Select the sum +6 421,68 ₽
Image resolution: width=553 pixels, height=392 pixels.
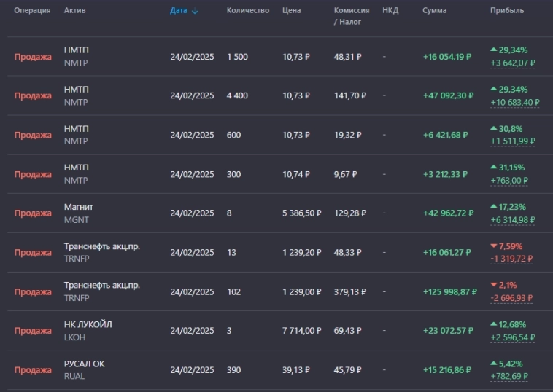[x=445, y=136]
